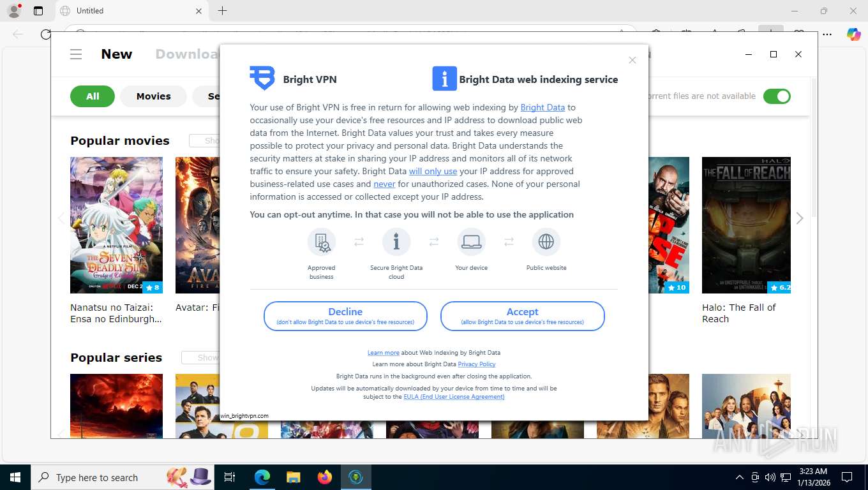Open the Grey's Anatomy series poster
The image size is (868, 490).
pyautogui.click(x=746, y=406)
